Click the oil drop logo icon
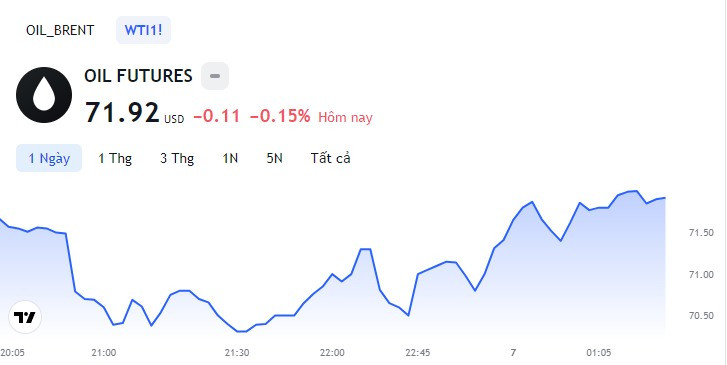Image resolution: width=727 pixels, height=365 pixels. tap(44, 95)
